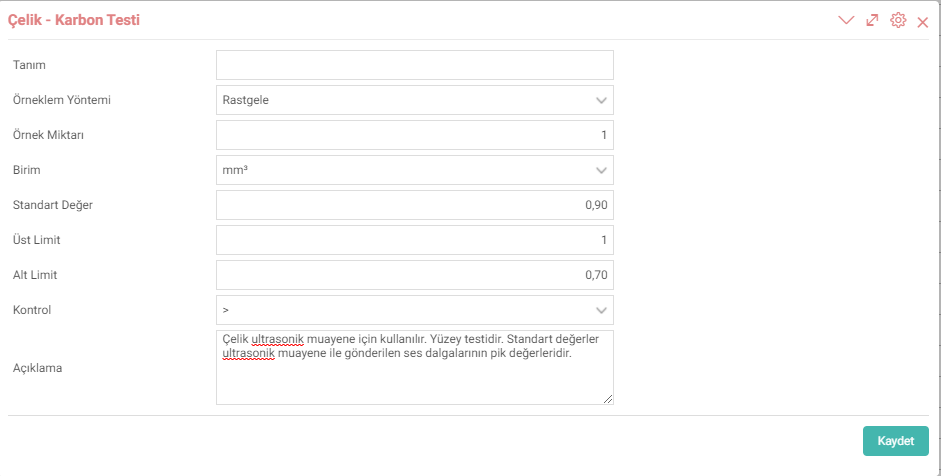Click the Kontrol label
Viewport: 941px width, 476px height.
[x=32, y=310]
